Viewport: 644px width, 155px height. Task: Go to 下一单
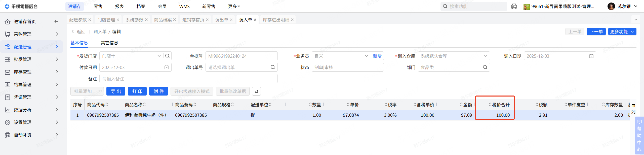[x=596, y=32]
